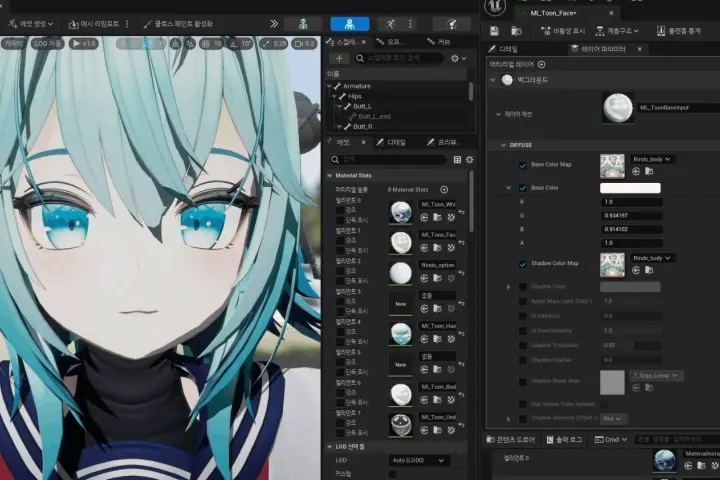Use selected asset arrow for MI_Toon_Bod slot

[424, 400]
